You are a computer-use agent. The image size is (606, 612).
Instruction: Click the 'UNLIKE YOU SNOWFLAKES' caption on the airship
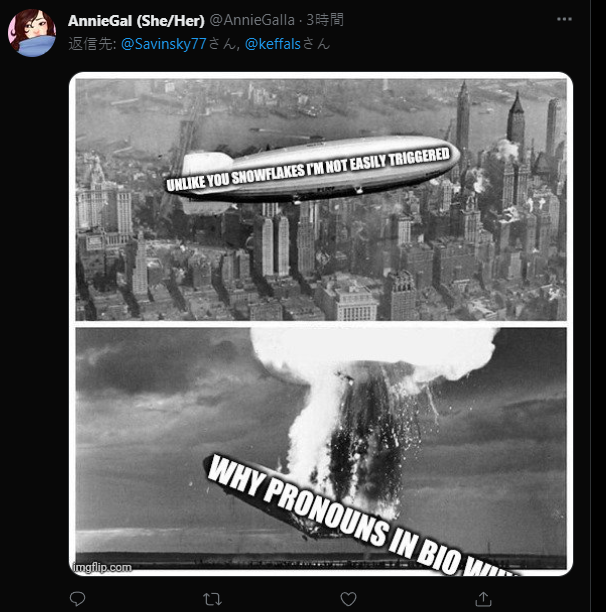coord(308,169)
